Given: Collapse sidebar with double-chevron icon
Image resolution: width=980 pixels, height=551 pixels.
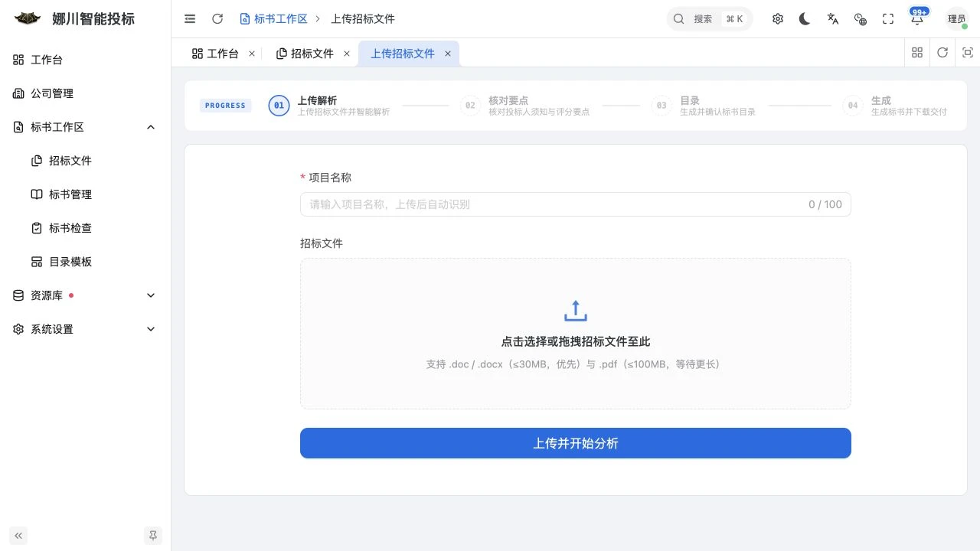Looking at the screenshot, I should [18, 536].
